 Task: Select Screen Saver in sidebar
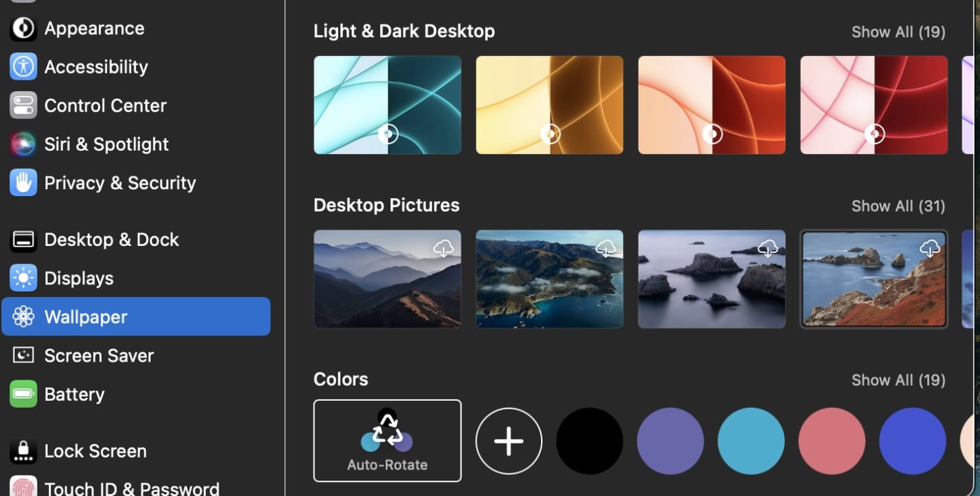point(99,356)
